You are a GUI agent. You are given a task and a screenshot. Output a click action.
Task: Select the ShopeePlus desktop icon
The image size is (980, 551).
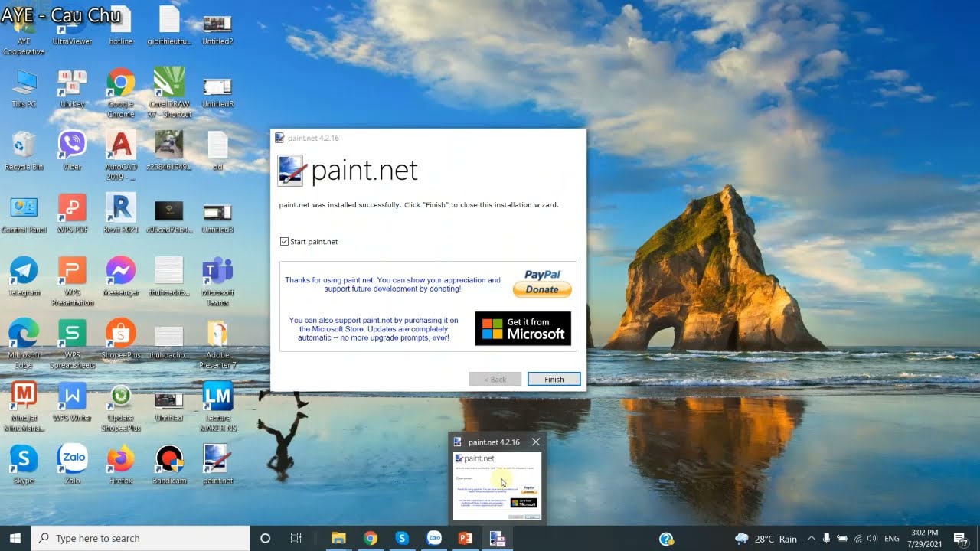(x=120, y=339)
